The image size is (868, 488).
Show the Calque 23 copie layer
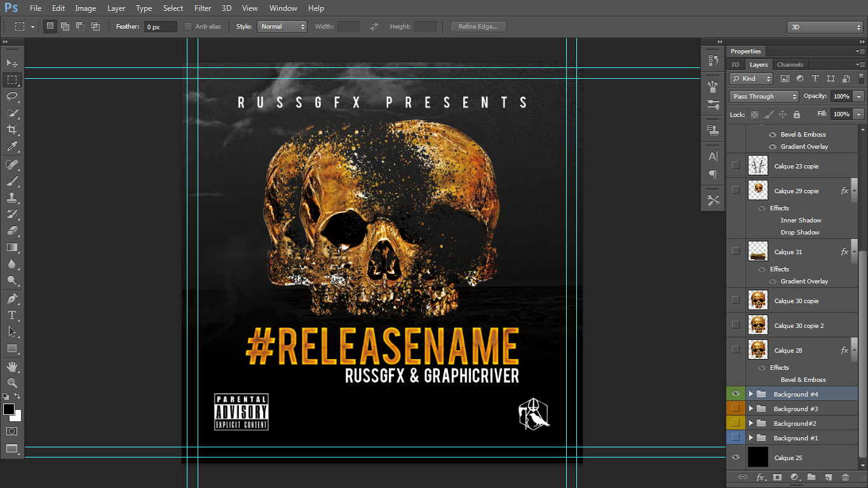coord(736,165)
